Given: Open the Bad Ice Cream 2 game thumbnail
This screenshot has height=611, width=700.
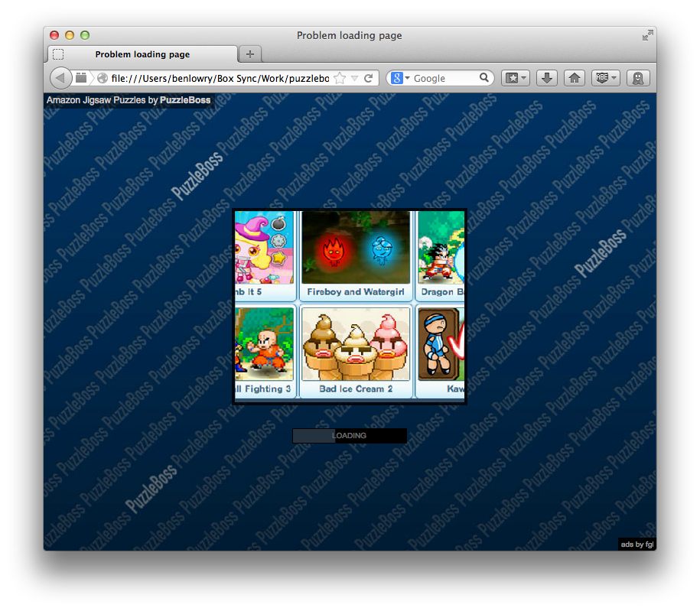Looking at the screenshot, I should 356,344.
